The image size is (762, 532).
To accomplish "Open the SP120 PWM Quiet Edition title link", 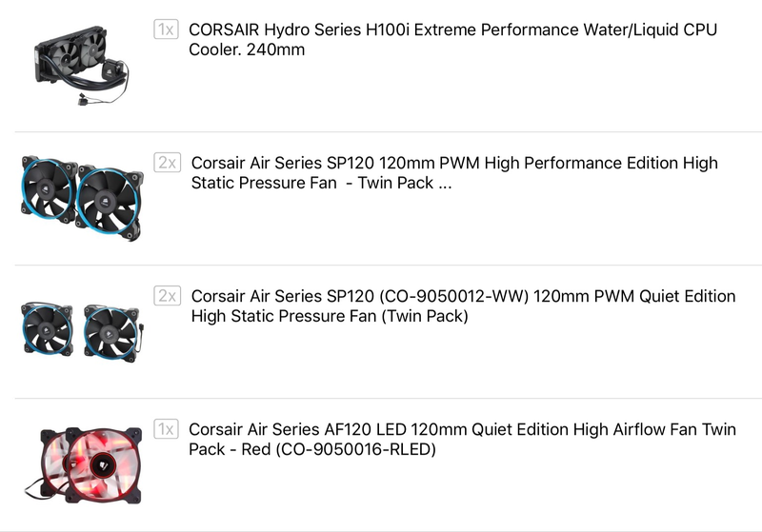I will 463,305.
